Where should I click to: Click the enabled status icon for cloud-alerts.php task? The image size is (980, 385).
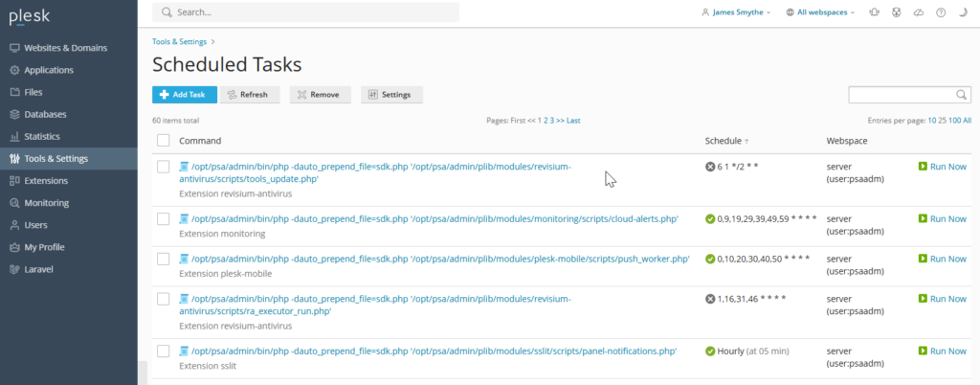pyautogui.click(x=710, y=218)
